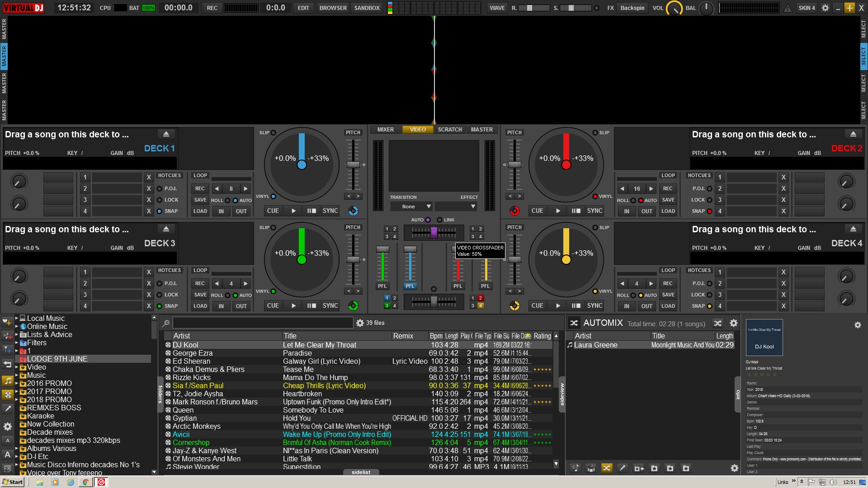This screenshot has width=868, height=488.
Task: Set loop OUT on deck 4
Action: click(x=647, y=306)
